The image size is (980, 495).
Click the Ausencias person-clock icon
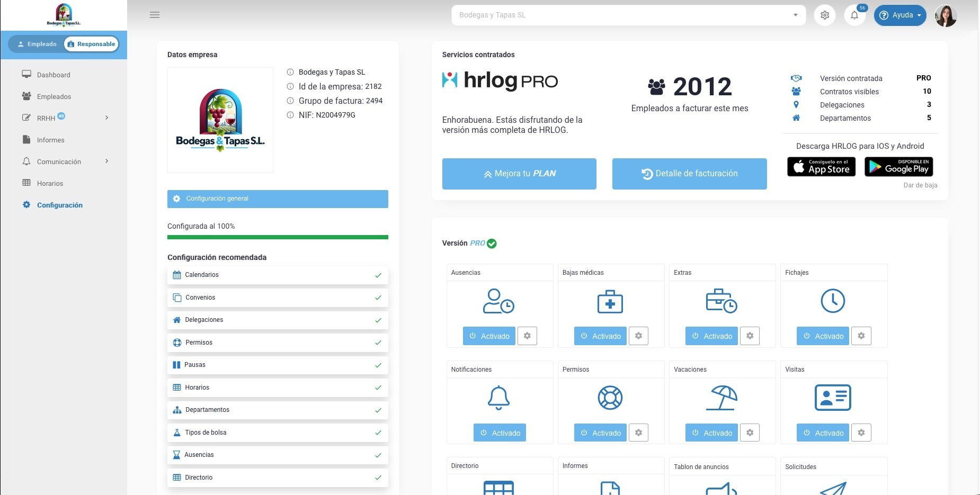498,301
